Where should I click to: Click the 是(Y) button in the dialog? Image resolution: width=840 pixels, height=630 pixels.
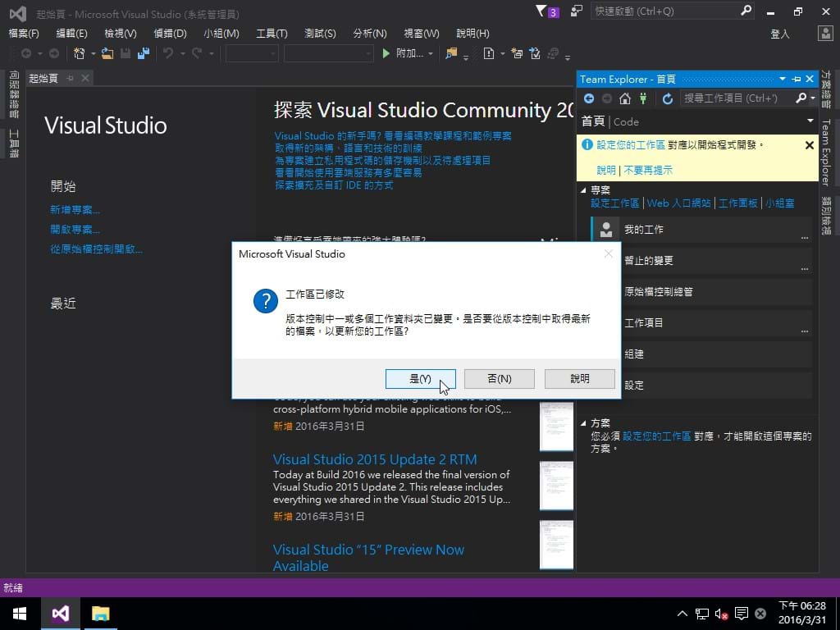click(421, 379)
